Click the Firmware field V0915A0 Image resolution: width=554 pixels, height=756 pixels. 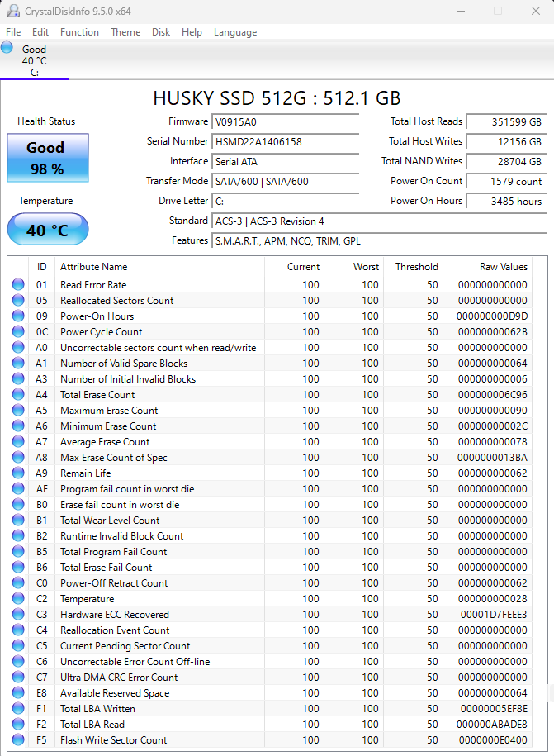click(286, 121)
